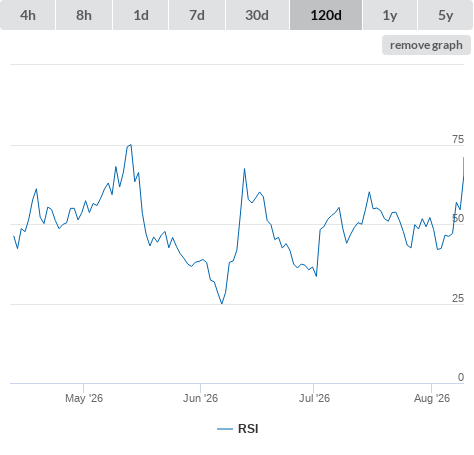Click the RSI low point near 25 in June

point(222,303)
